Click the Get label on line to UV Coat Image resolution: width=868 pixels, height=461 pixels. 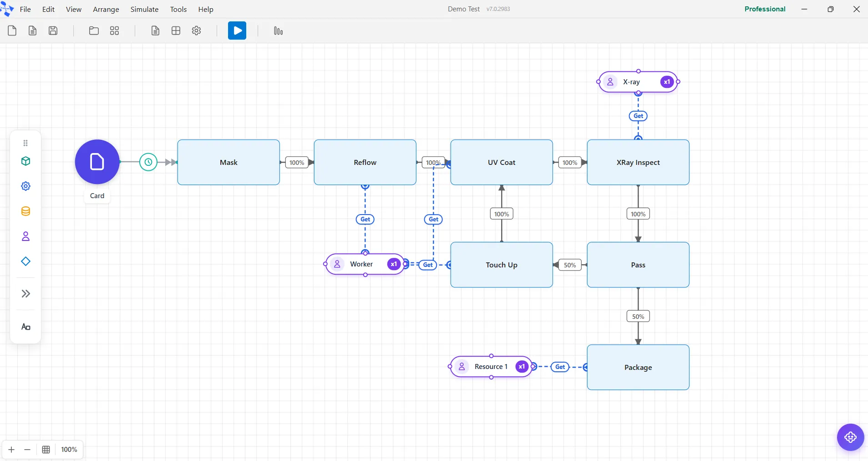coord(433,220)
